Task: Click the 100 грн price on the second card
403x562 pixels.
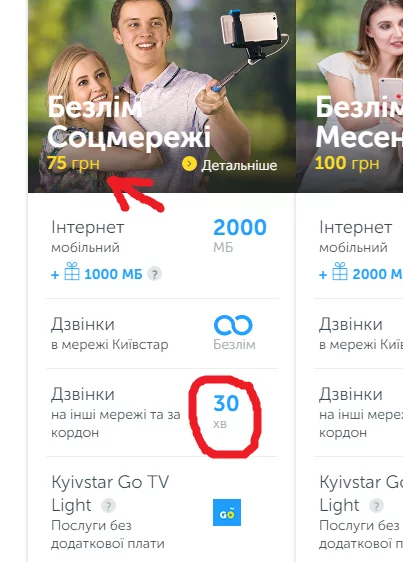Action: click(347, 163)
